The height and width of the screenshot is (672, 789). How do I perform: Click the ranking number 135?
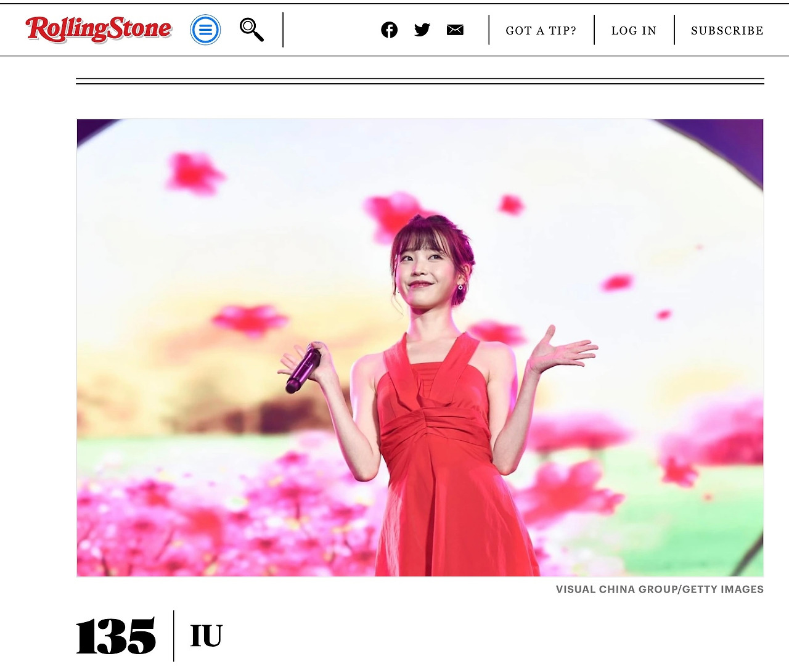pyautogui.click(x=116, y=636)
